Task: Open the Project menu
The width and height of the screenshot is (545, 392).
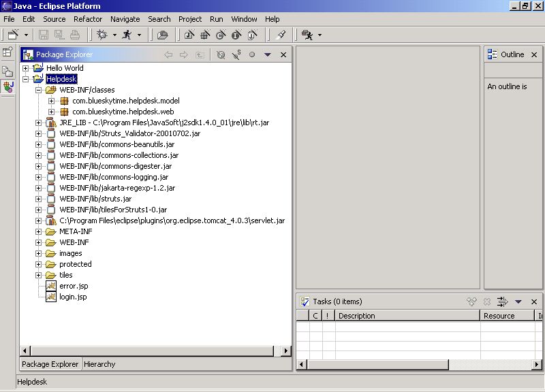Action: (190, 19)
